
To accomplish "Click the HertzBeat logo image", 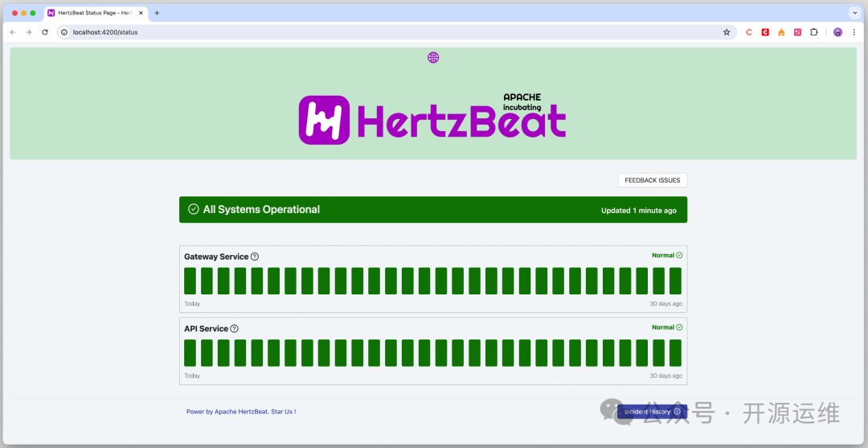I will pyautogui.click(x=432, y=117).
